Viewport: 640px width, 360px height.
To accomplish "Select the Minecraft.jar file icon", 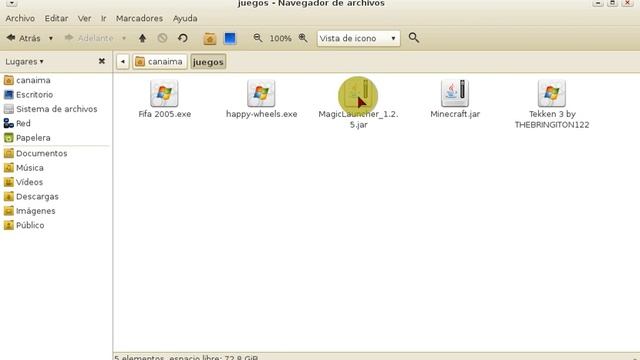I will pyautogui.click(x=455, y=93).
